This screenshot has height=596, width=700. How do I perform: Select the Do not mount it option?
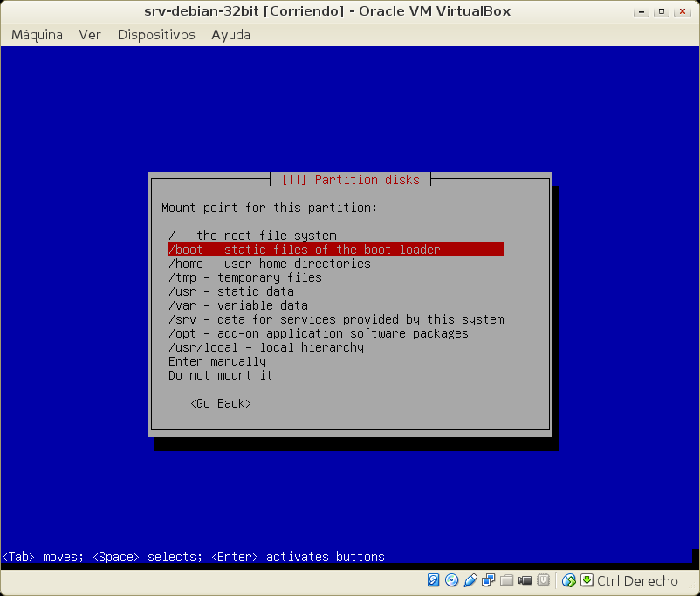(220, 375)
